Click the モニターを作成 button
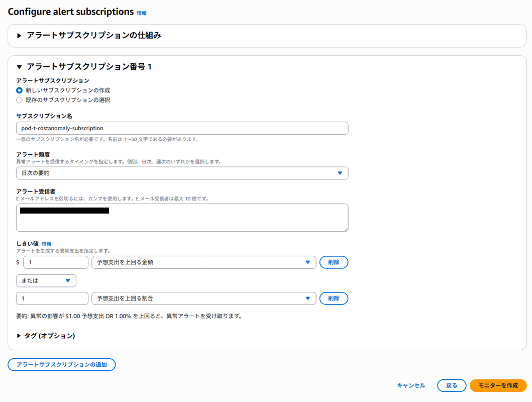 tap(498, 385)
